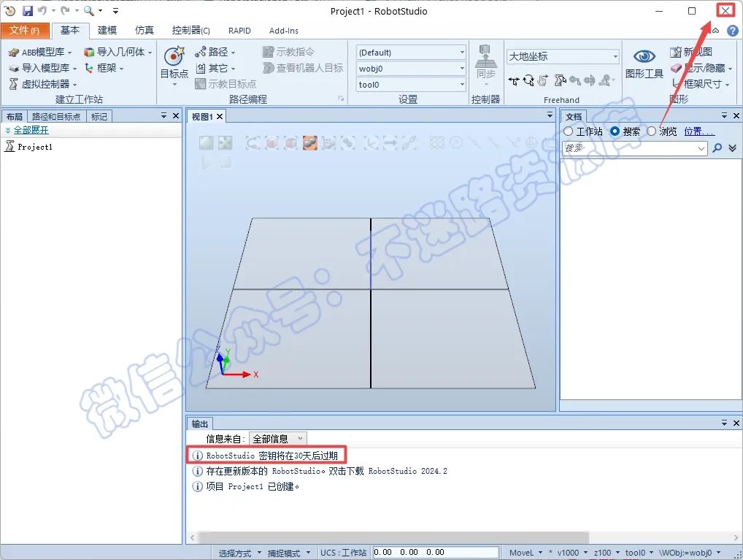Viewport: 743px width, 560px height.
Task: Click the Redo arrow icon
Action: [65, 10]
